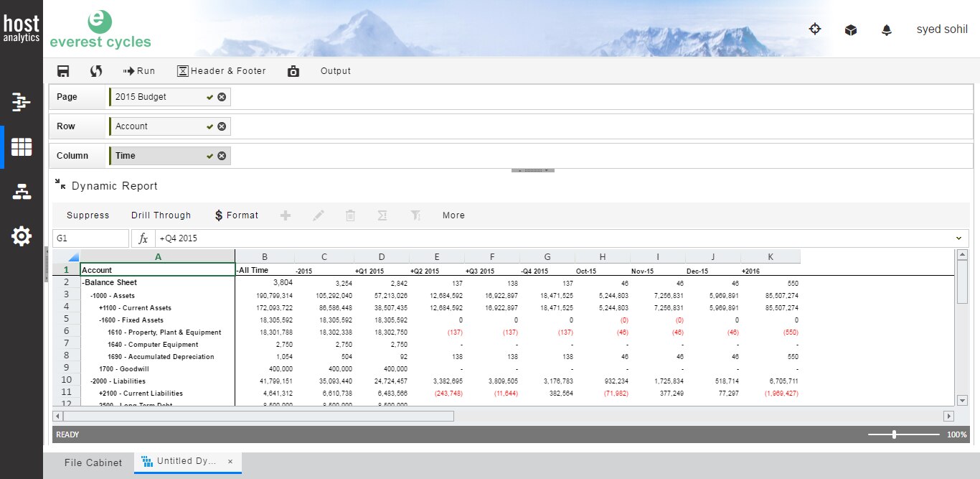Click the crosshair target icon in header

[x=815, y=29]
